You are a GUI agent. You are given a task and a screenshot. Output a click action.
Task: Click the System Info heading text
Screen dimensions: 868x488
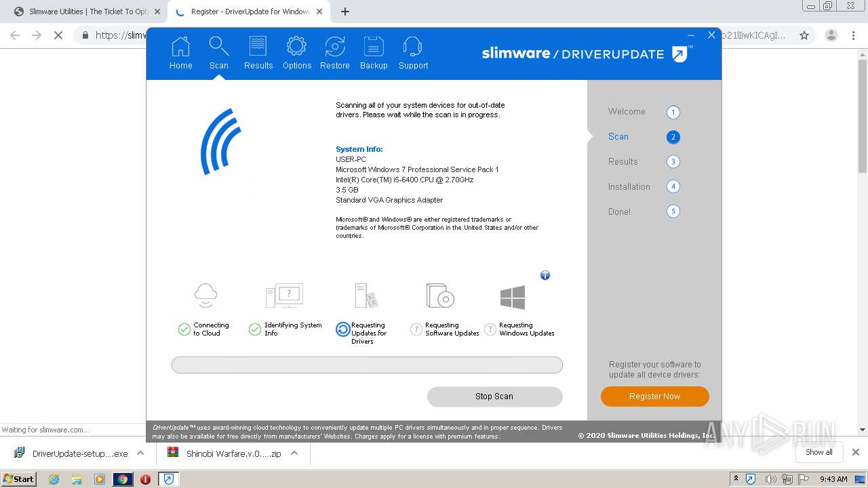pos(359,149)
